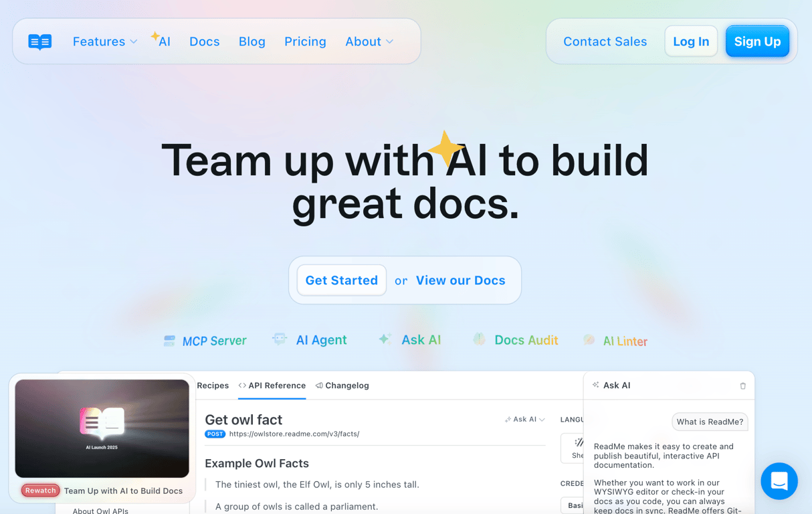Click the MCP Server icon
Image resolution: width=812 pixels, height=514 pixels.
click(x=170, y=341)
